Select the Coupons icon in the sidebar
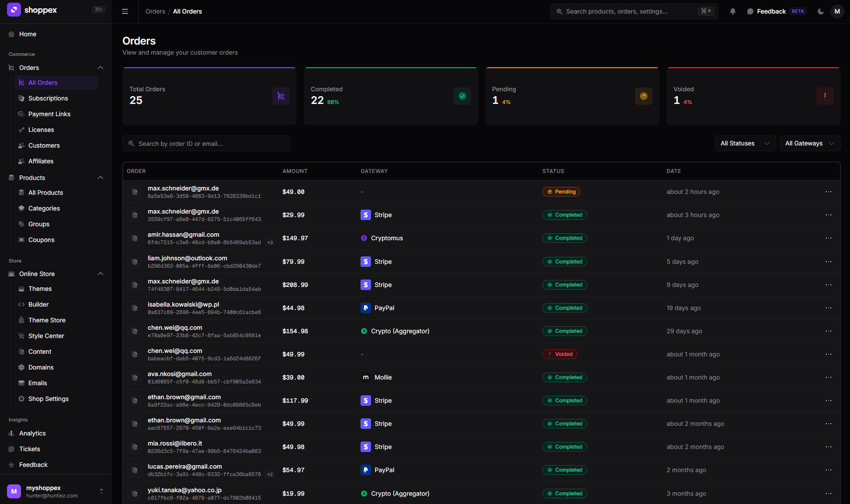 click(21, 240)
